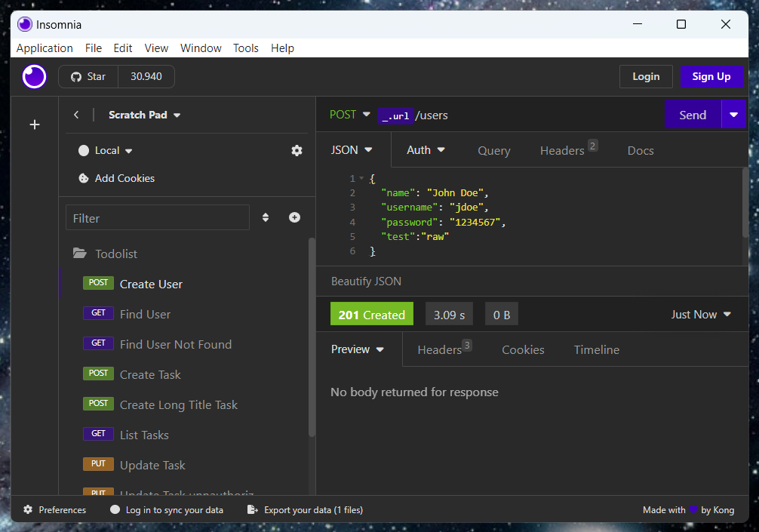The height and width of the screenshot is (532, 759).
Task: Open the Application menu
Action: 45,48
